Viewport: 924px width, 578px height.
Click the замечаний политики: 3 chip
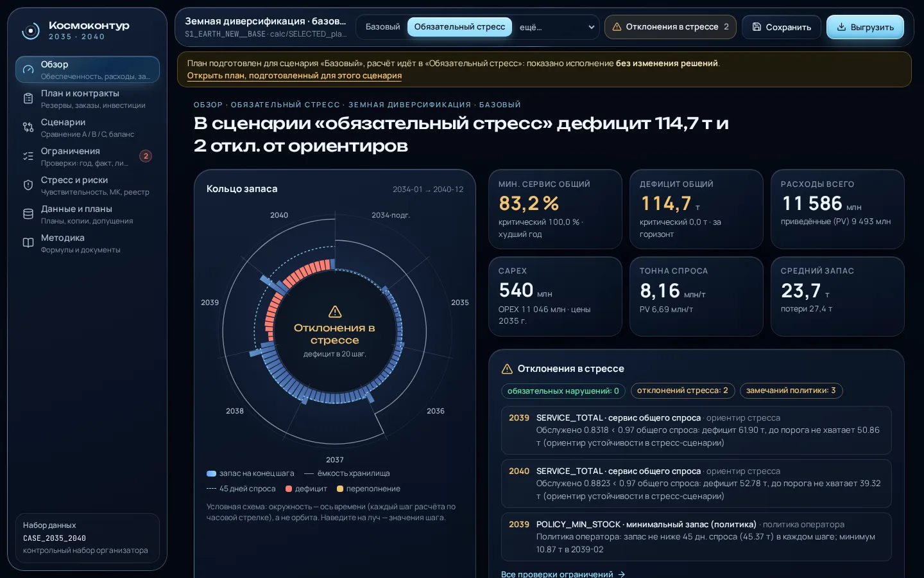pos(791,390)
